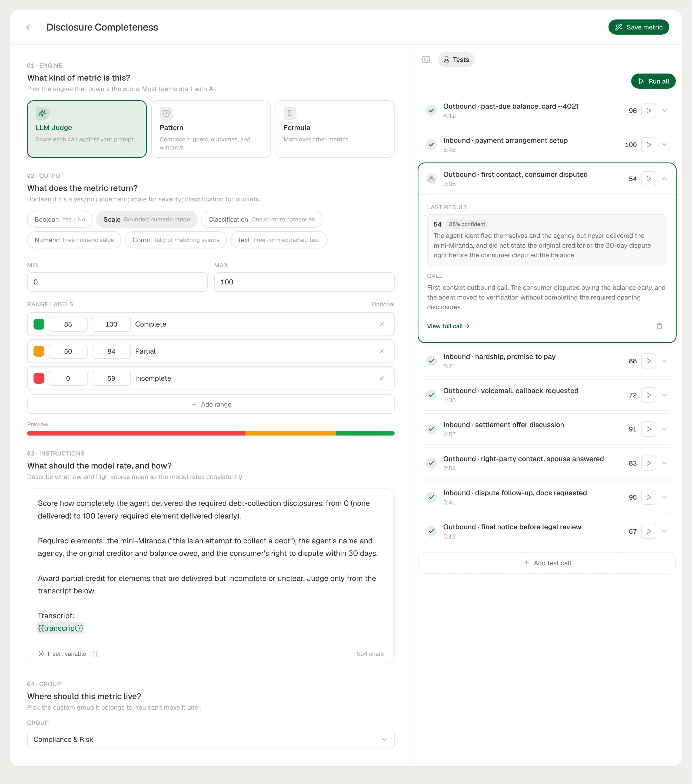Click the Save metric button
692x784 pixels.
coord(639,27)
